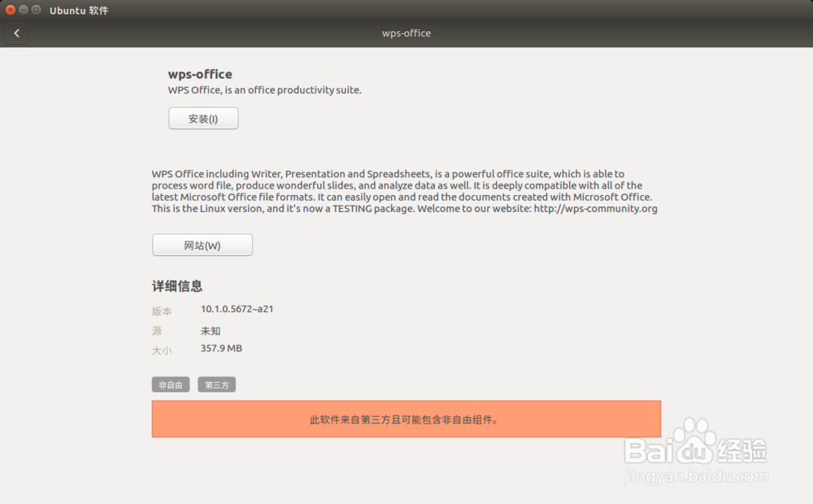The image size is (813, 504).
Task: Minimize the Ubuntu 软件 window
Action: point(24,10)
